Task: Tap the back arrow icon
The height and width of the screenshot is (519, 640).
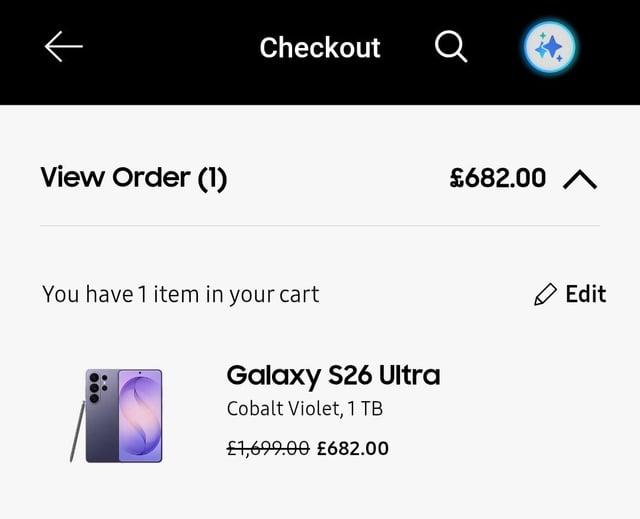Action: [x=64, y=47]
